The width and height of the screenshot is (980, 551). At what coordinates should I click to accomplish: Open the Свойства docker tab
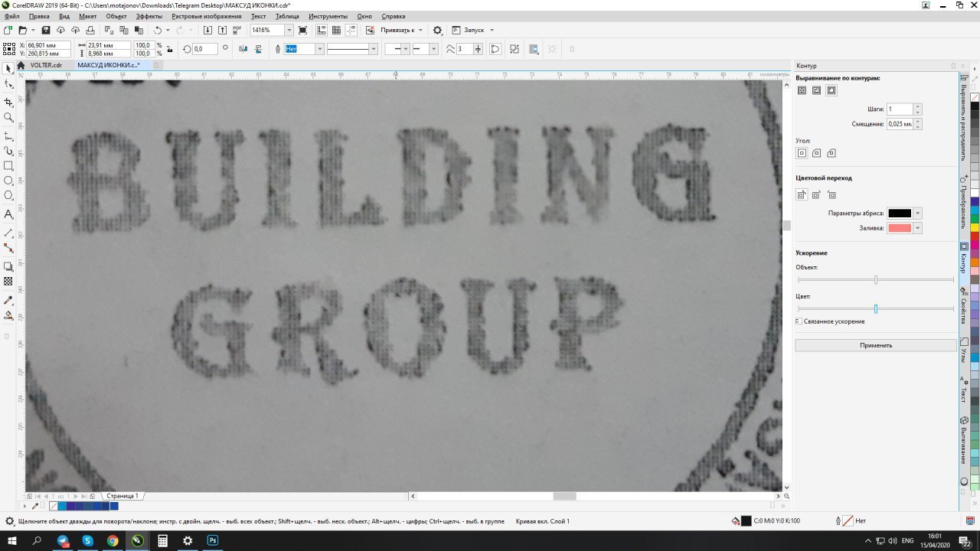coord(964,309)
